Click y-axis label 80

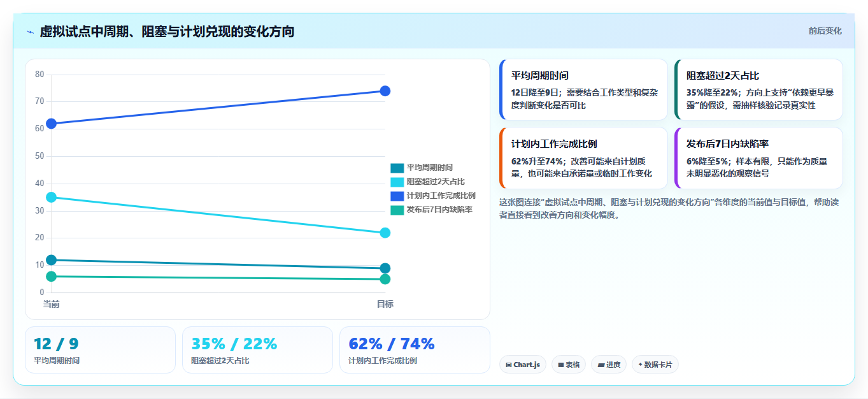coord(39,75)
